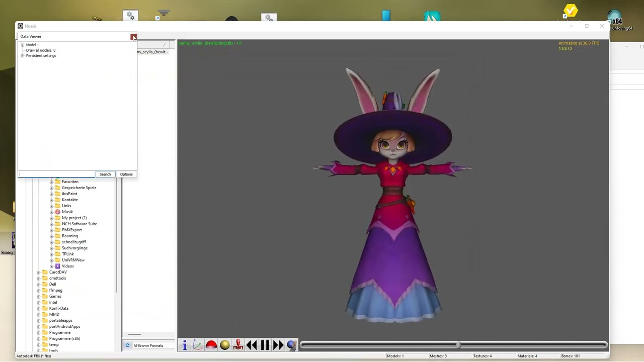This screenshot has width=644, height=362.
Task: Click the yellow sphere material icon
Action: (x=225, y=345)
